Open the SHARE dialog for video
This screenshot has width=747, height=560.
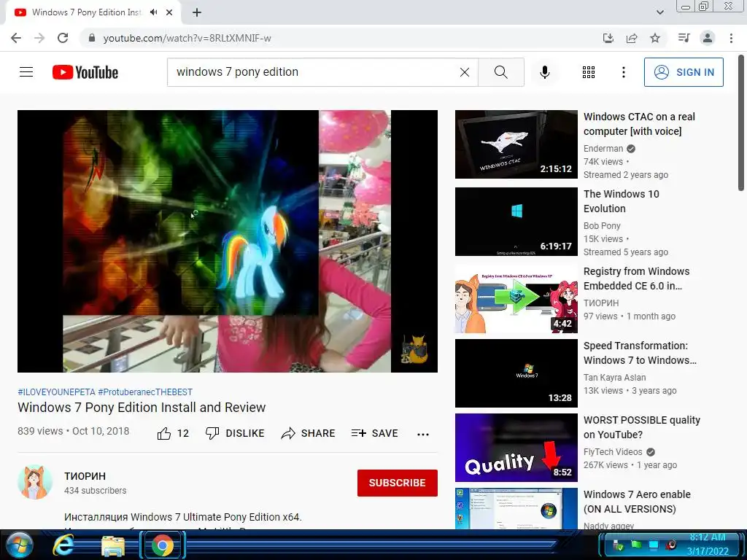(308, 433)
